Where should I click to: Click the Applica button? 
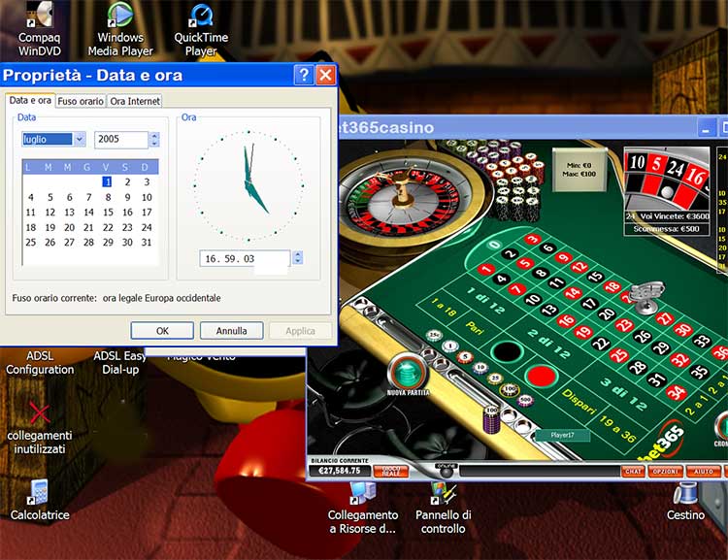[300, 331]
